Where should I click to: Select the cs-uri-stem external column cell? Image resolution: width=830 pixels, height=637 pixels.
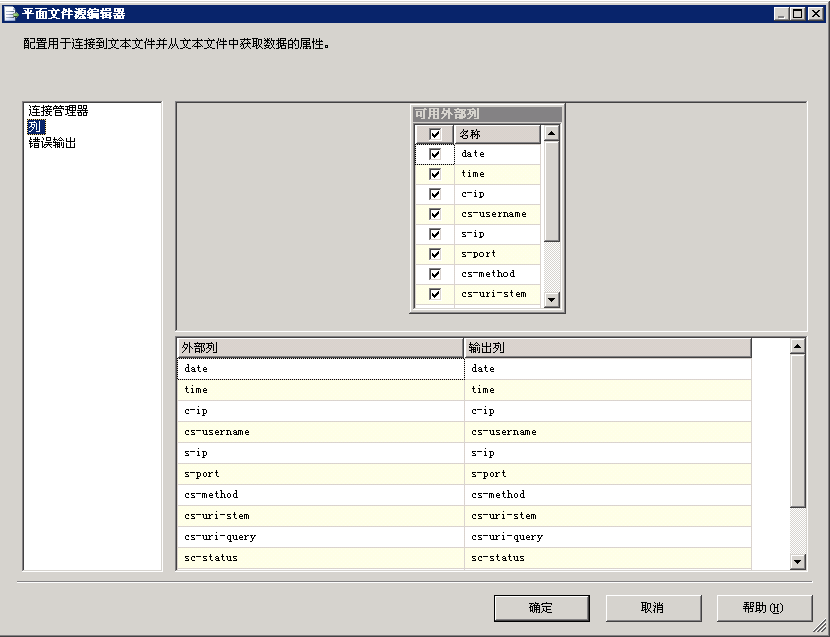321,516
